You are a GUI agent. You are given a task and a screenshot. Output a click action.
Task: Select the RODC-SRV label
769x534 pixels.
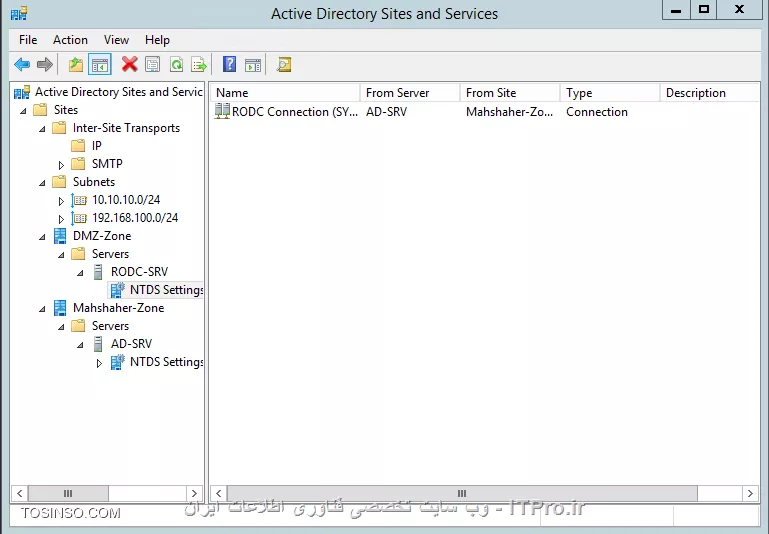(x=139, y=272)
